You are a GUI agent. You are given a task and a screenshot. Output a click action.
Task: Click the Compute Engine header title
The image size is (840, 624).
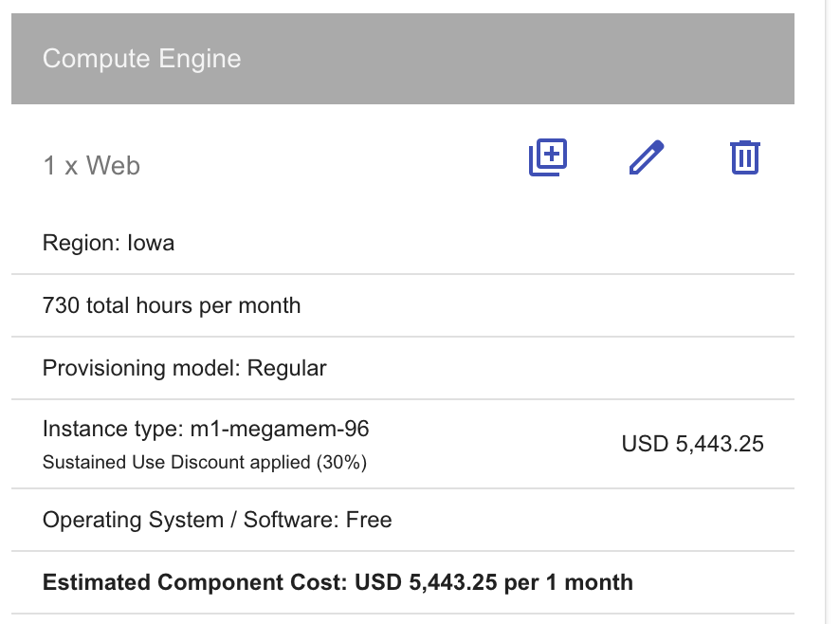coord(142,59)
